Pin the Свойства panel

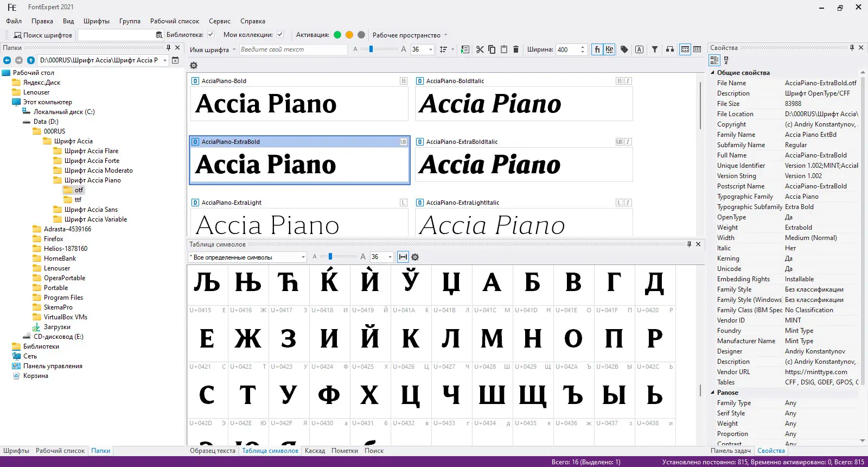852,48
